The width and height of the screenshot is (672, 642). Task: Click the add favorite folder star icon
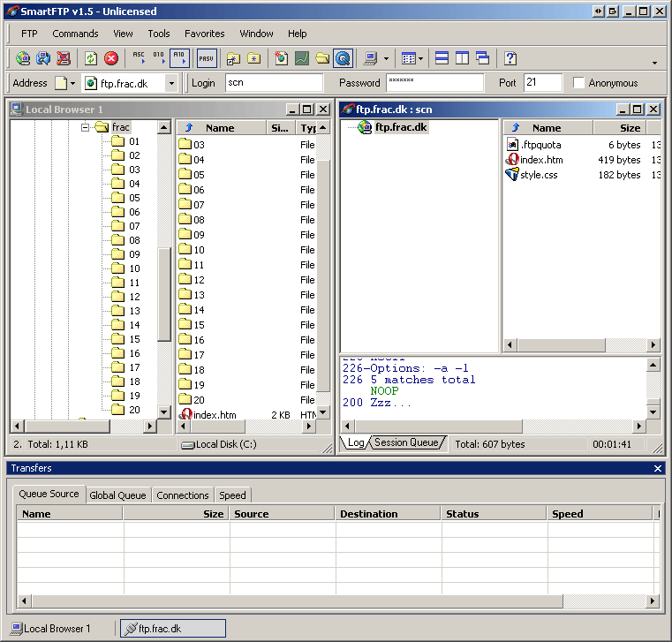coord(253,58)
